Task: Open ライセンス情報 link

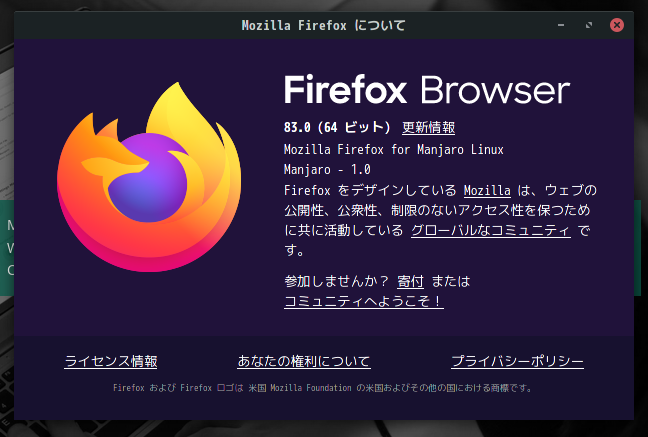Action: [x=111, y=361]
